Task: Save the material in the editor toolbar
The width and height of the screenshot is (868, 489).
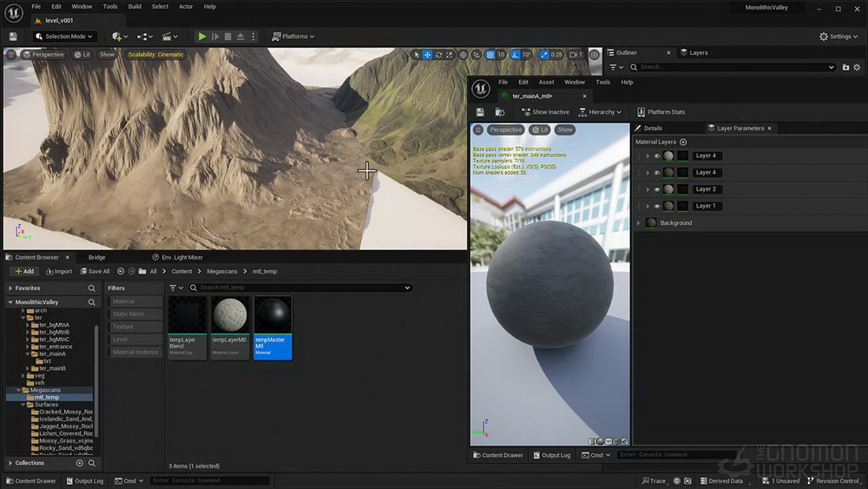Action: tap(480, 112)
